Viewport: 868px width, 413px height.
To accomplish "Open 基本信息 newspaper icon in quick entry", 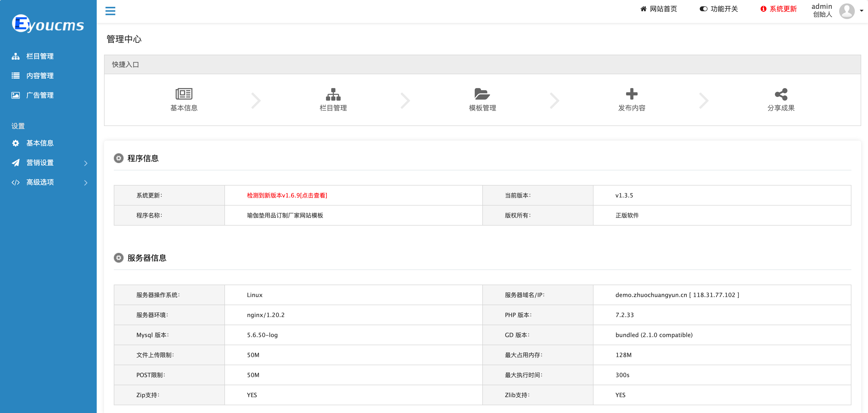I will click(184, 94).
